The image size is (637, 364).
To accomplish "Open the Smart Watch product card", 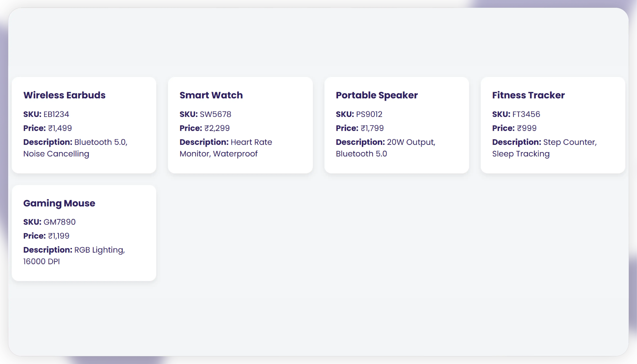I will click(240, 125).
